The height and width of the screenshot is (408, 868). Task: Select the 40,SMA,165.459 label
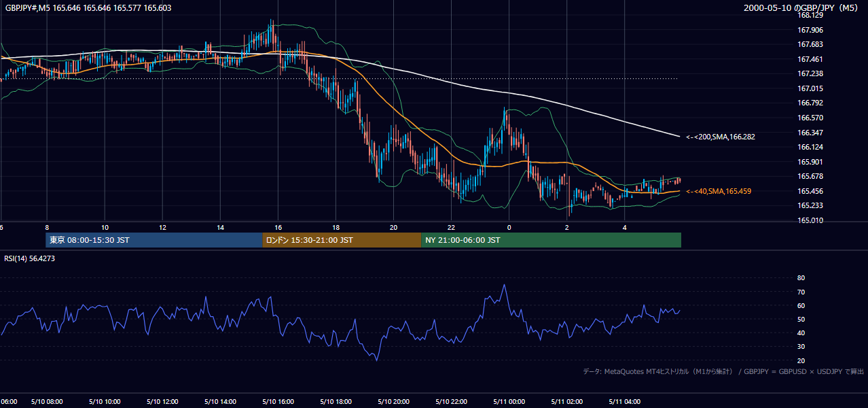(x=718, y=192)
